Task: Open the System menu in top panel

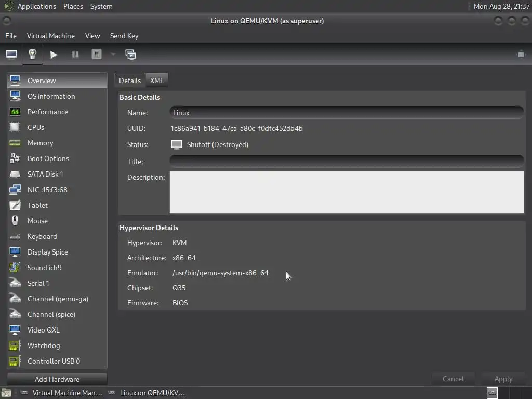Action: [101, 6]
